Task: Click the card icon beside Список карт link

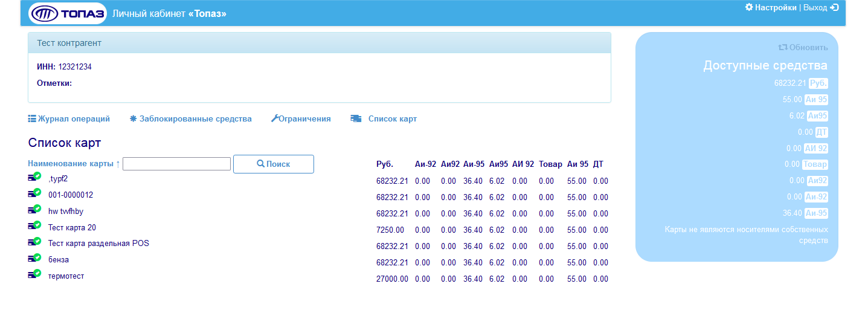Action: [356, 119]
